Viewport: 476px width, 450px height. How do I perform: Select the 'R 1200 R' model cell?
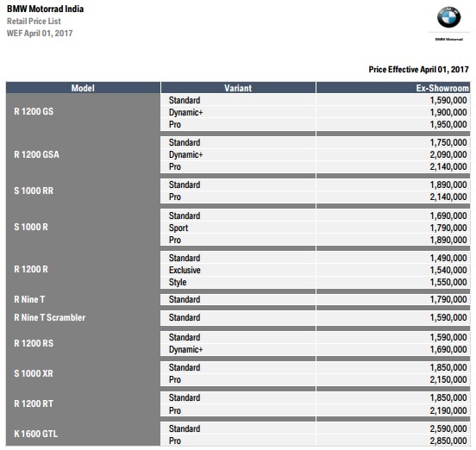tap(31, 269)
